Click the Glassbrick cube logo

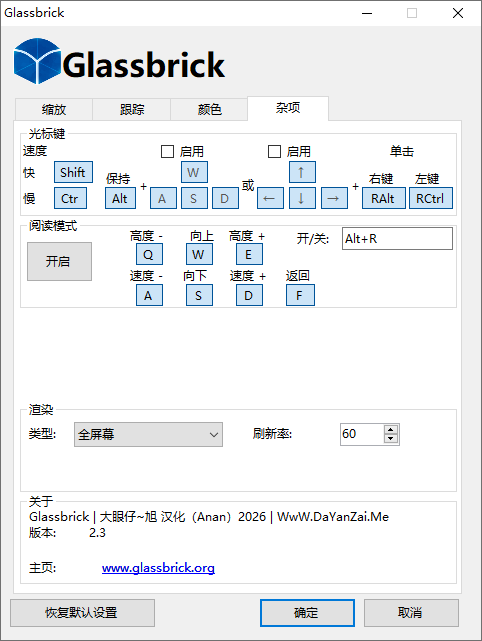click(38, 61)
